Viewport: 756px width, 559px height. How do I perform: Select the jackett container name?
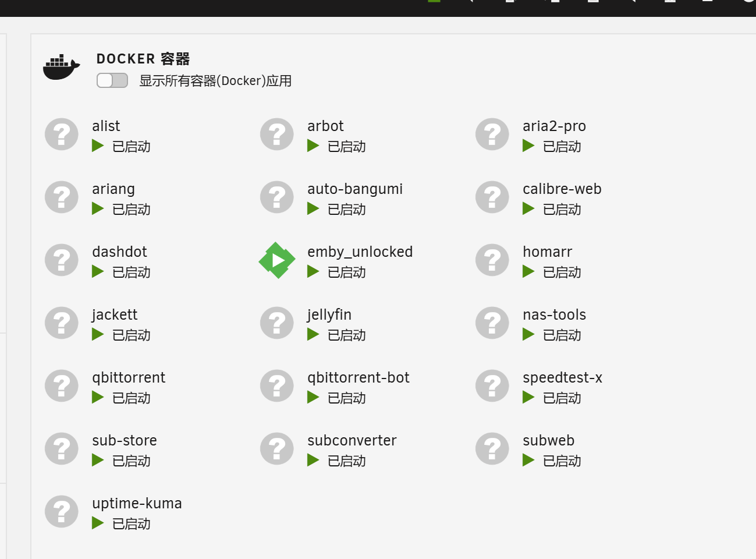[115, 315]
